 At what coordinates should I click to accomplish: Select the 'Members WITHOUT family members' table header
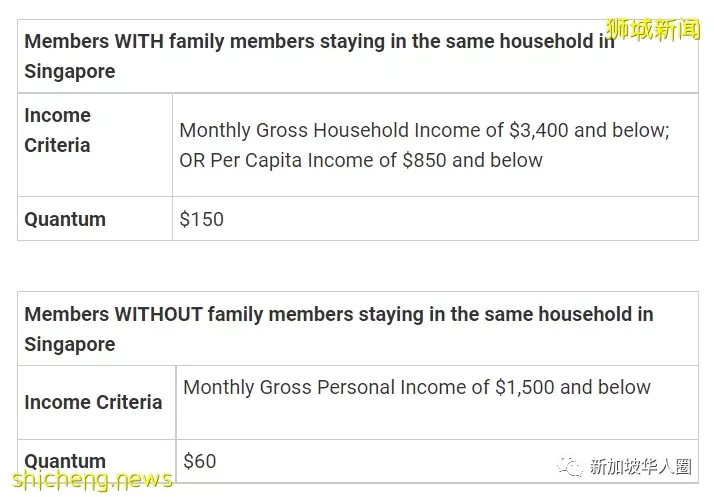358,328
